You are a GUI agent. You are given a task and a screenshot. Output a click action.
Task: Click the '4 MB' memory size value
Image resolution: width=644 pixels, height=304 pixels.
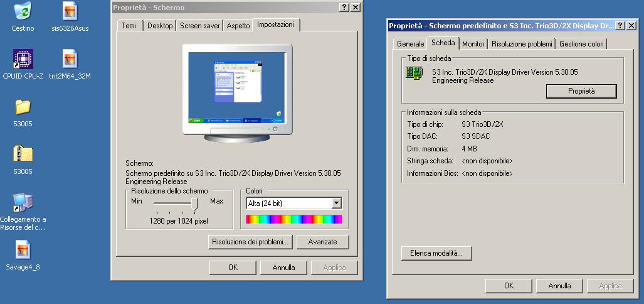pyautogui.click(x=469, y=149)
